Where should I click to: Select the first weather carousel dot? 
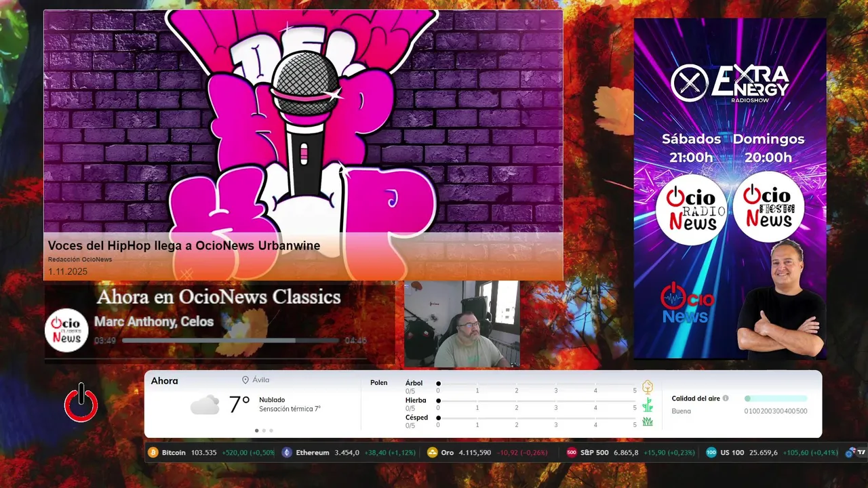256,430
